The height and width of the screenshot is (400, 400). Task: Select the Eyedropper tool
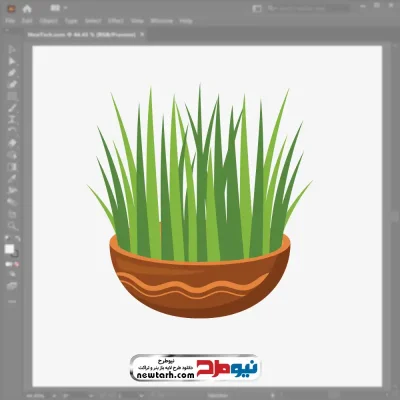click(x=12, y=179)
